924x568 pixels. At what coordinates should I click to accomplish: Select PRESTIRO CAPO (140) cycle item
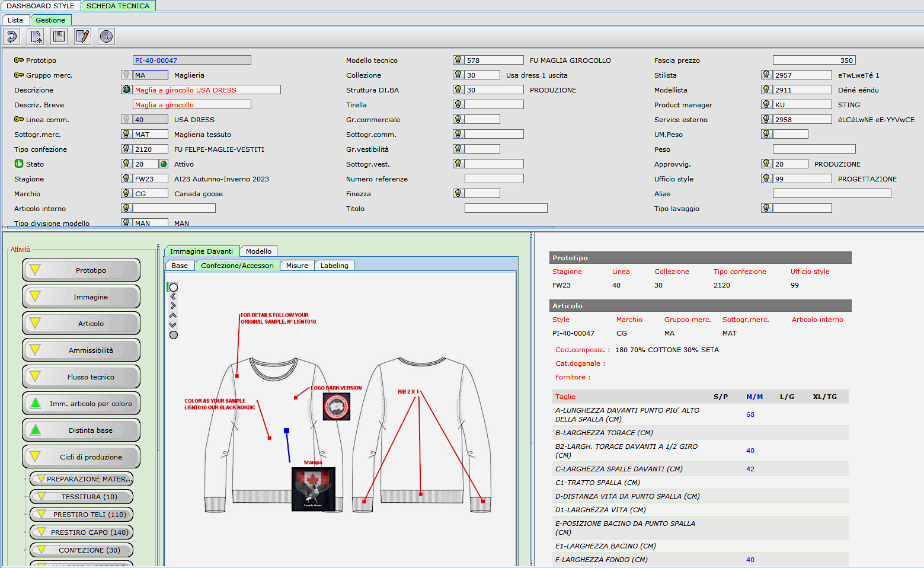pyautogui.click(x=82, y=532)
